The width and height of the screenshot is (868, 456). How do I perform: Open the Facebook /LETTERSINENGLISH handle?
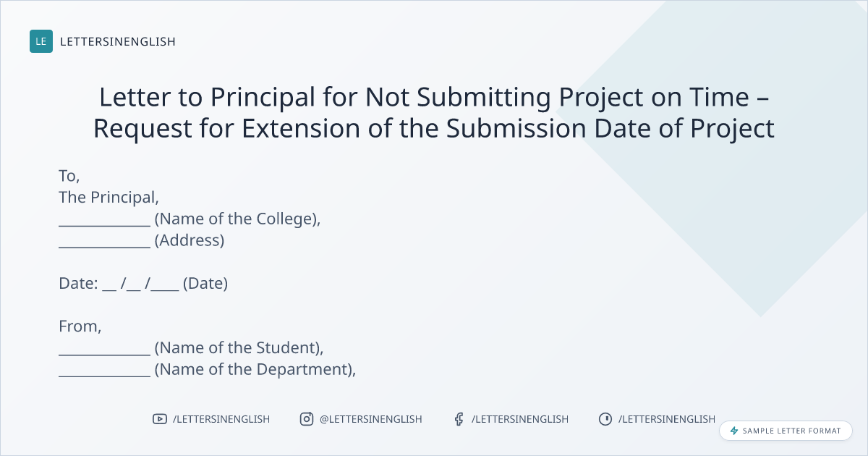click(520, 419)
